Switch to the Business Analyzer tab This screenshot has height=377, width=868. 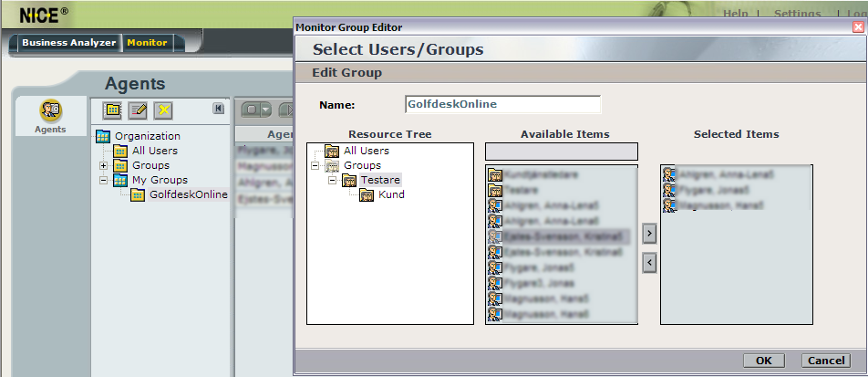[x=68, y=43]
